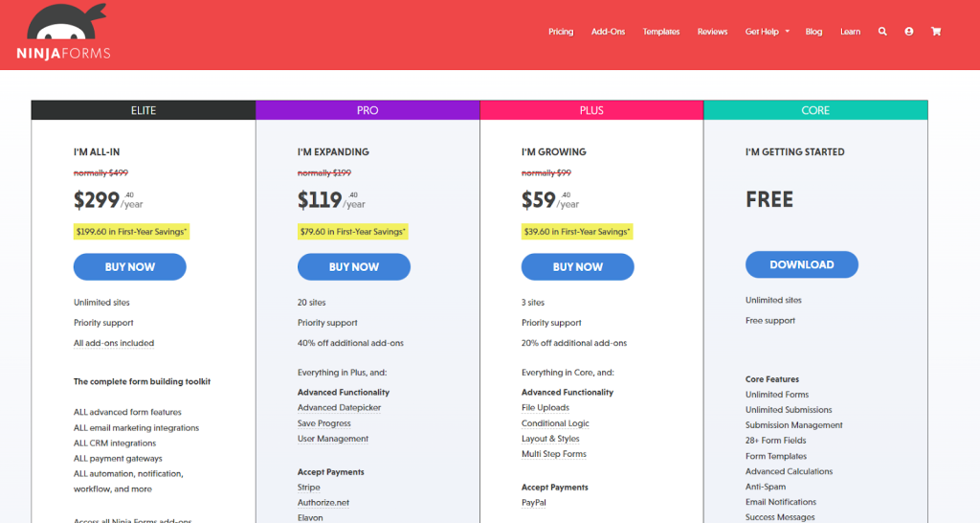This screenshot has width=980, height=523.
Task: Open the Pricing menu item
Action: tap(561, 32)
